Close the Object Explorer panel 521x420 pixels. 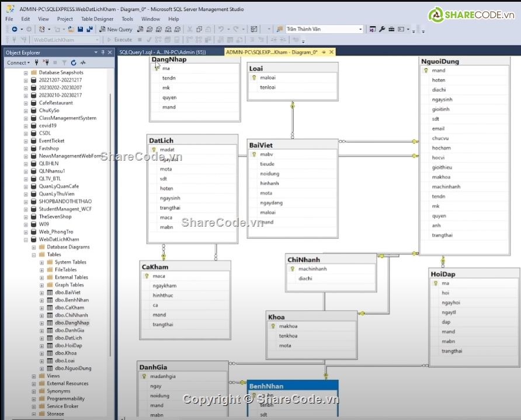pos(110,52)
